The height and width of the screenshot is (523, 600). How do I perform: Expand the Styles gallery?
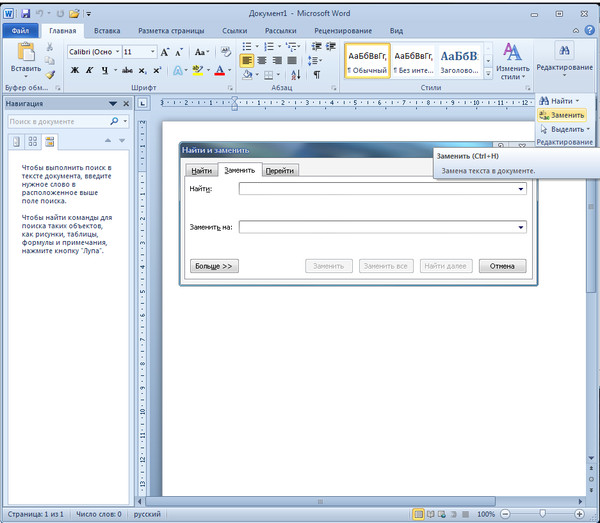[488, 74]
